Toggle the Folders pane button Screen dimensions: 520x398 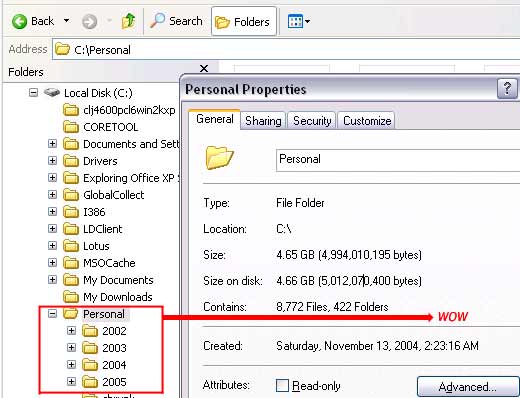click(244, 22)
